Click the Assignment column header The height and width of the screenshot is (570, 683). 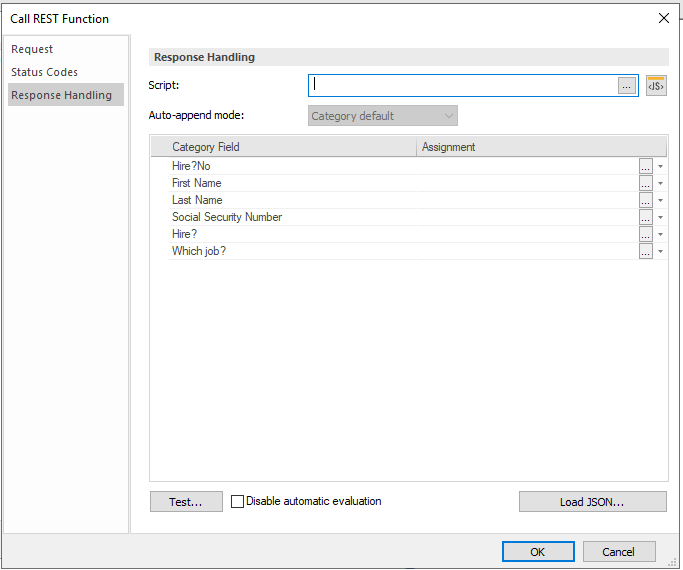541,147
